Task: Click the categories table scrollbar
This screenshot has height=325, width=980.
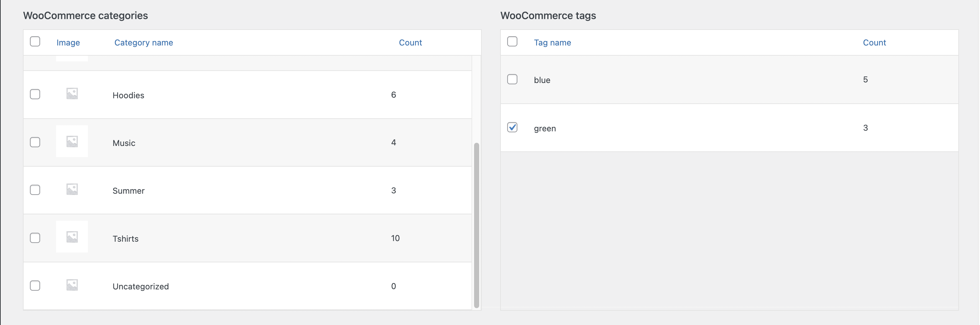Action: point(476,225)
